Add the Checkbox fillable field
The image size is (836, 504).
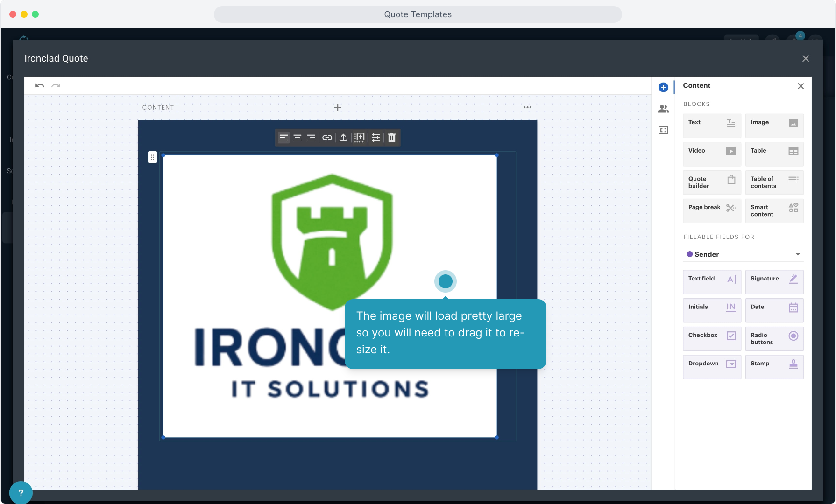coord(712,338)
